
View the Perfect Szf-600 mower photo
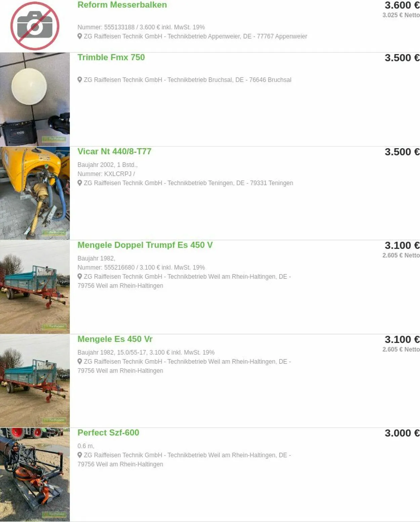[35, 475]
